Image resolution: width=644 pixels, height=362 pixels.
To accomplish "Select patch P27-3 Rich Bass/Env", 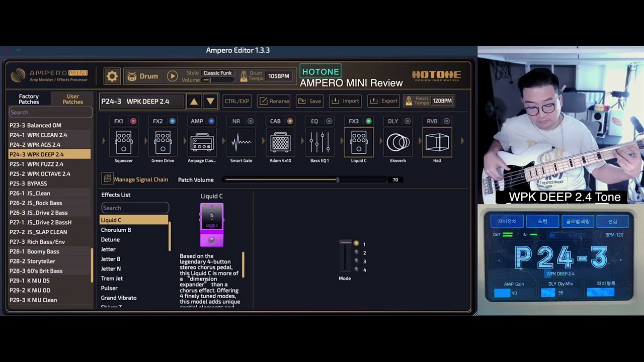I will coord(49,242).
